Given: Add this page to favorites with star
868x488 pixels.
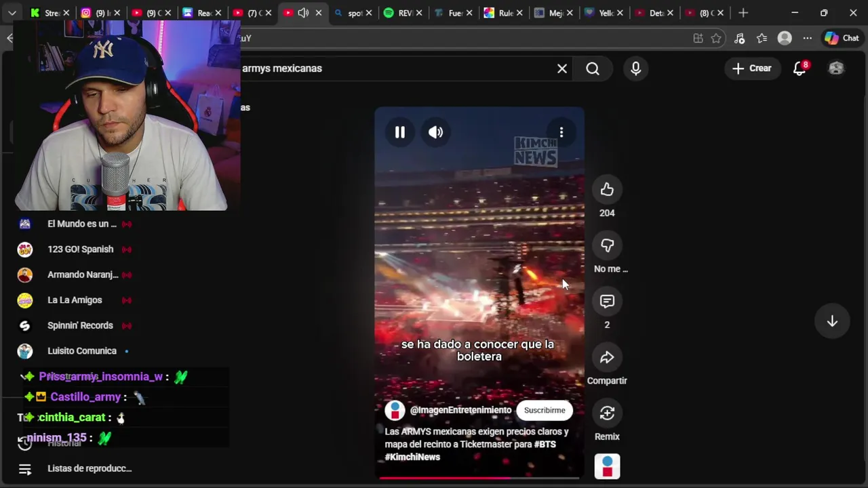Looking at the screenshot, I should (716, 39).
